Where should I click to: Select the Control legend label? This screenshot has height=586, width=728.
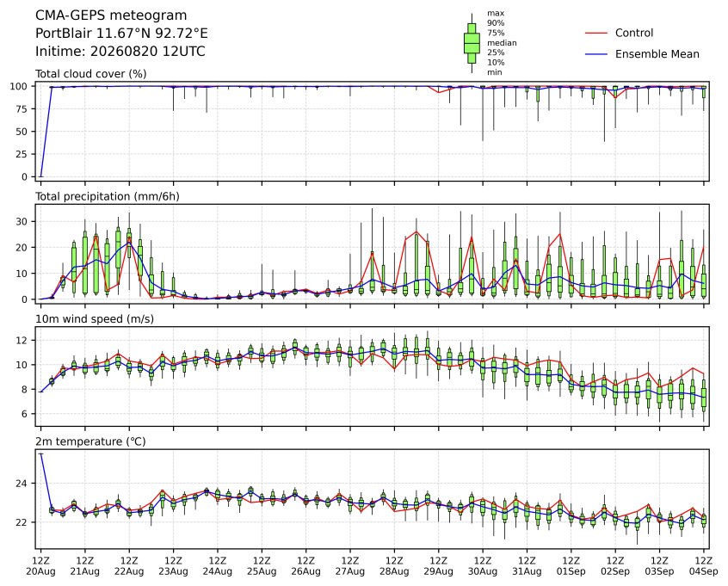tap(633, 33)
